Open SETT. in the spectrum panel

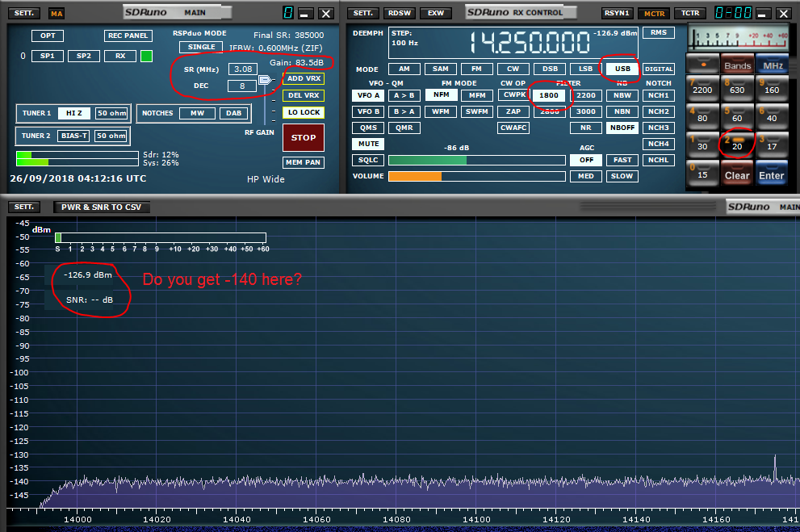(24, 207)
